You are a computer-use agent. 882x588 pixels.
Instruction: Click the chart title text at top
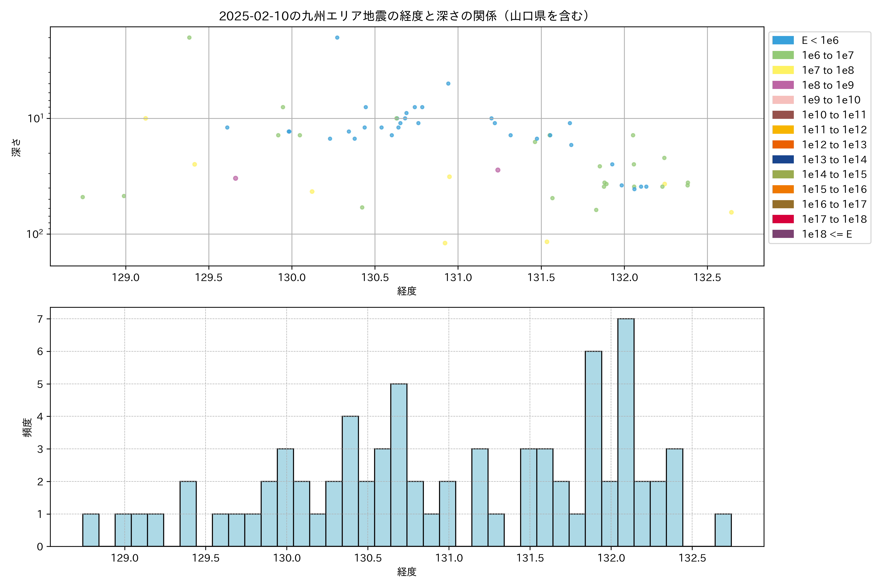click(405, 16)
